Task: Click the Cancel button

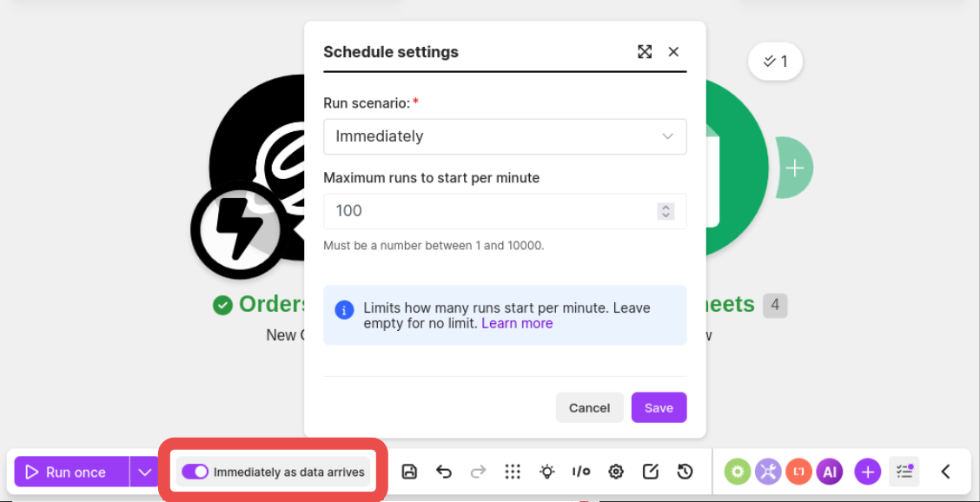Action: pos(589,407)
